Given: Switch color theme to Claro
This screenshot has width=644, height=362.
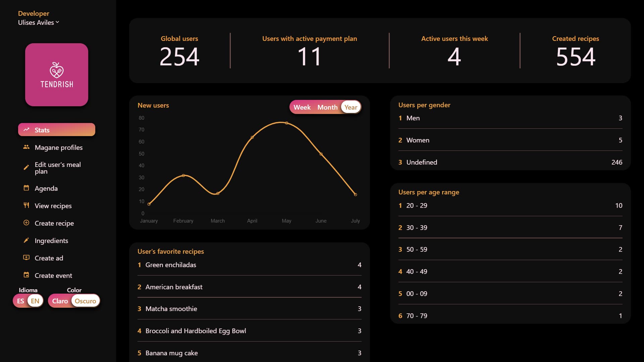Looking at the screenshot, I should 60,301.
